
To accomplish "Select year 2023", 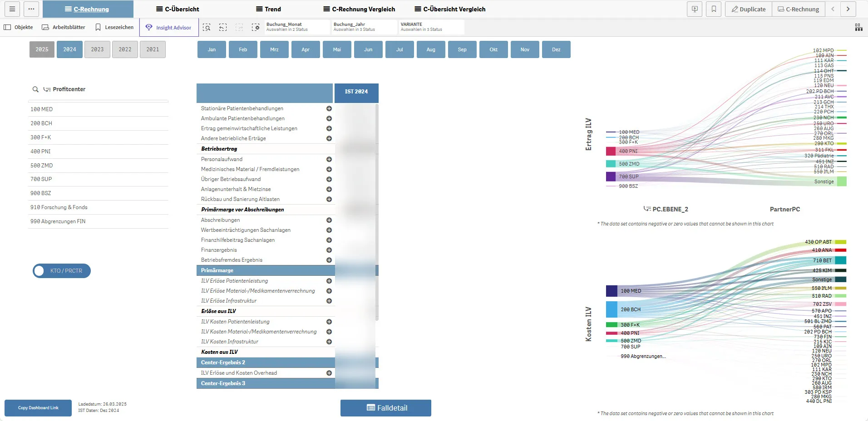I will (x=97, y=49).
